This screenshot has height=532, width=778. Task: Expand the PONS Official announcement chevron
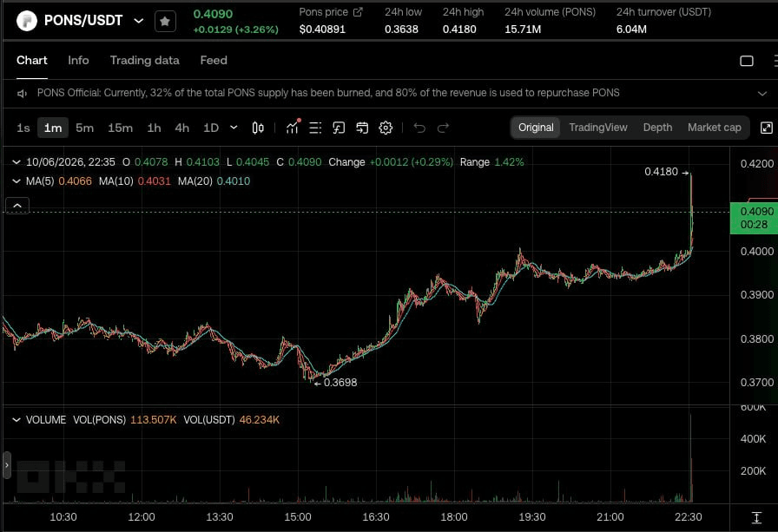point(762,93)
